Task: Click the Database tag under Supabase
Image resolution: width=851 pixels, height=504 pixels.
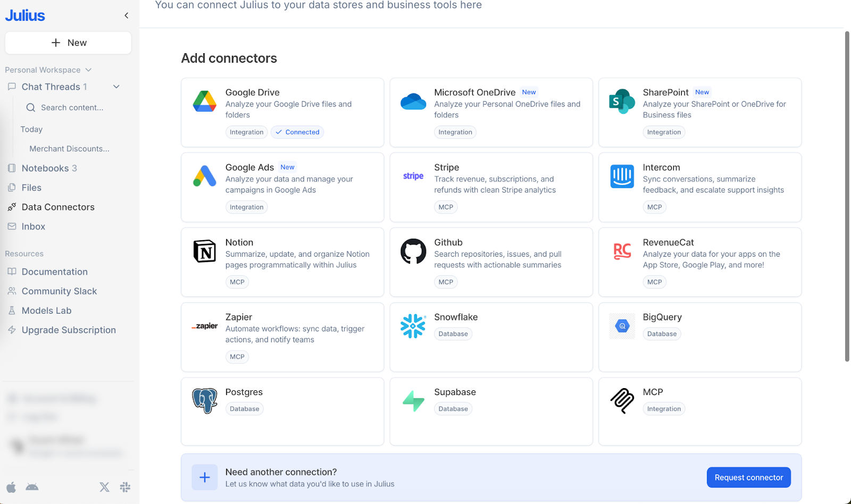Action: point(453,409)
